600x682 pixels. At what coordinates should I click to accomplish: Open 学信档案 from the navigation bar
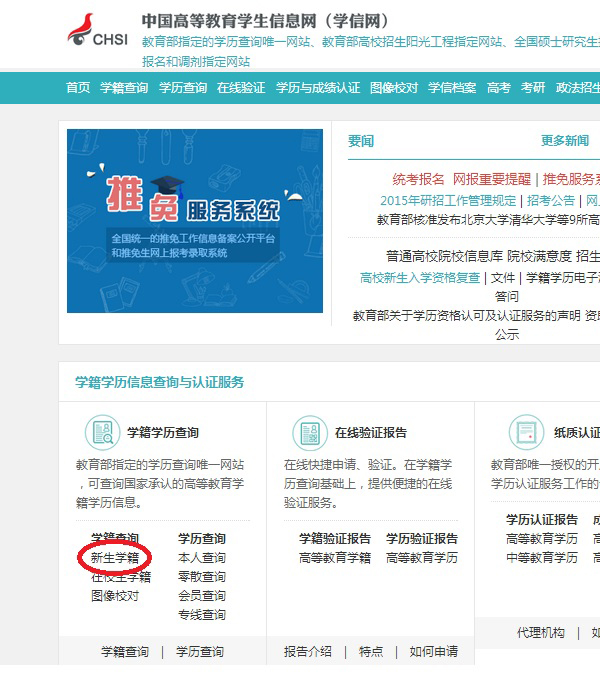click(452, 88)
